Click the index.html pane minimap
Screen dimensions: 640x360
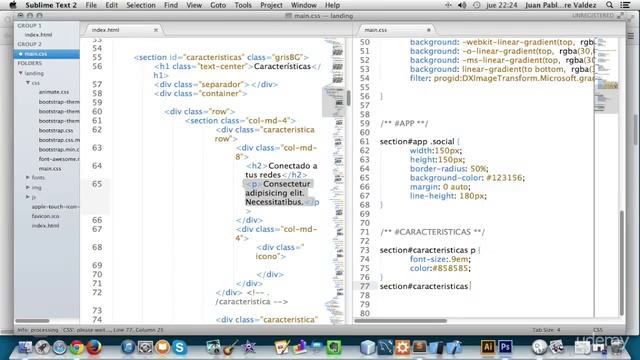coord(334,181)
